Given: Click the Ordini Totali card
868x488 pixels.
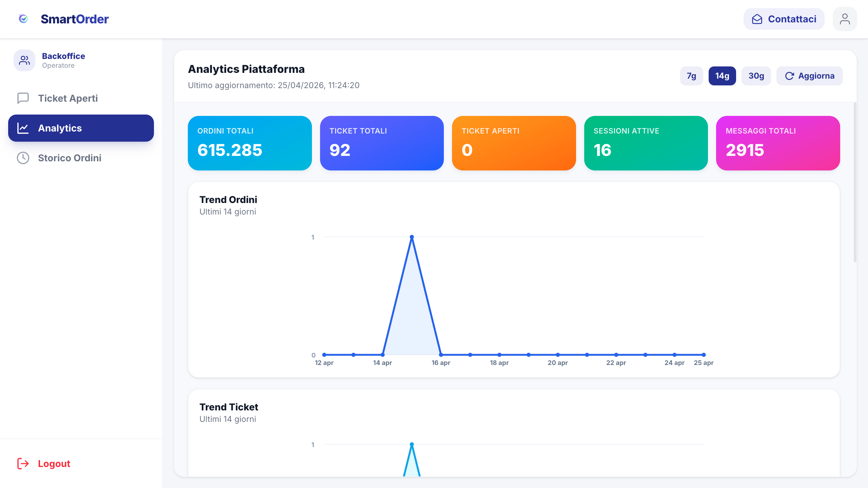Looking at the screenshot, I should click(x=250, y=143).
